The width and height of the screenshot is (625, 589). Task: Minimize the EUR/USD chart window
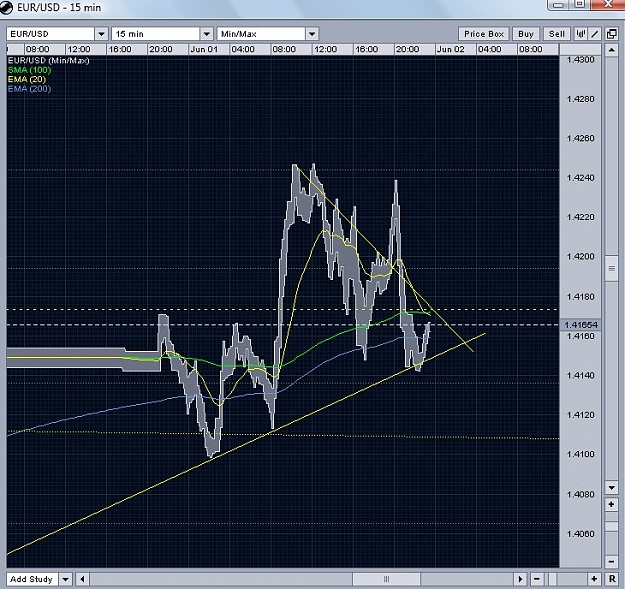(559, 5)
